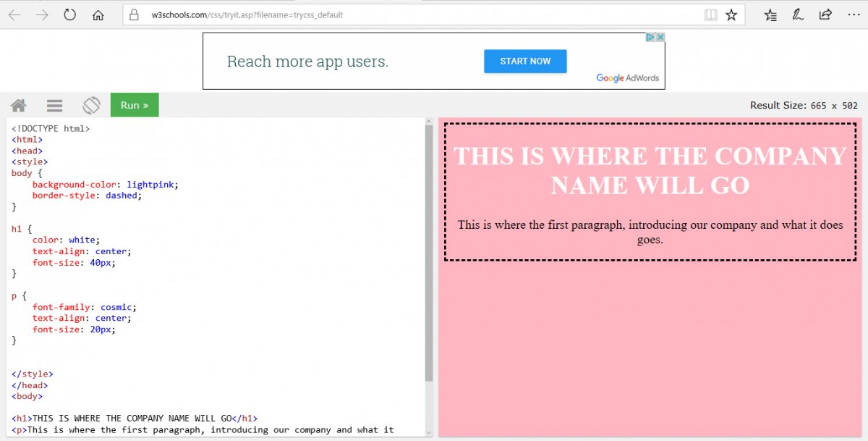The image size is (868, 441).
Task: Open the browser home page
Action: pos(98,14)
